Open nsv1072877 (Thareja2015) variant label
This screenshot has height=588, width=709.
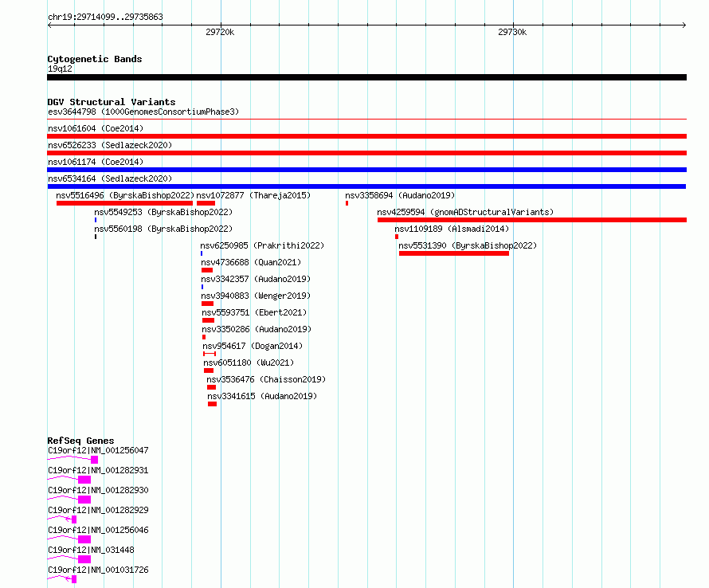(253, 195)
